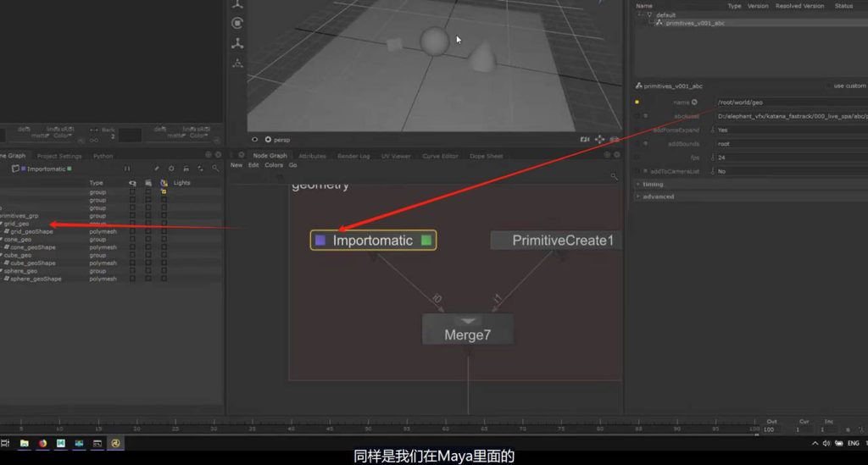Click the view flag square on Importomatic node
The width and height of the screenshot is (868, 465).
pos(320,241)
